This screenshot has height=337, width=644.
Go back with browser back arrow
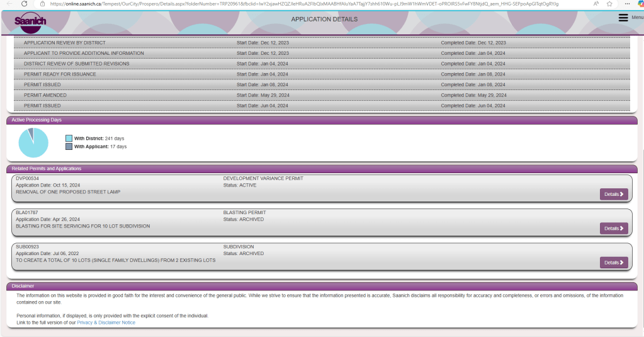(x=9, y=4)
